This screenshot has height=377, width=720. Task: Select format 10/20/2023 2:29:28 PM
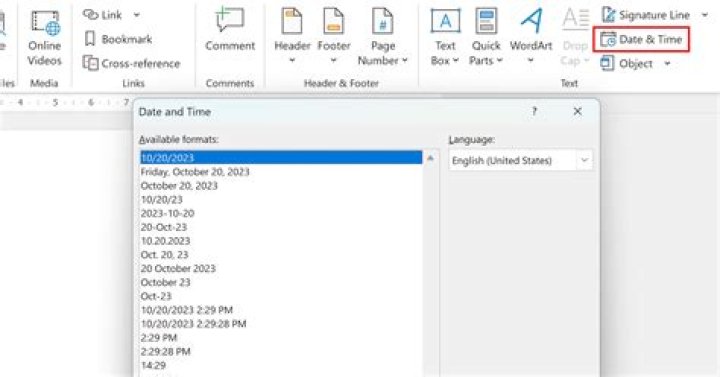[x=281, y=324]
